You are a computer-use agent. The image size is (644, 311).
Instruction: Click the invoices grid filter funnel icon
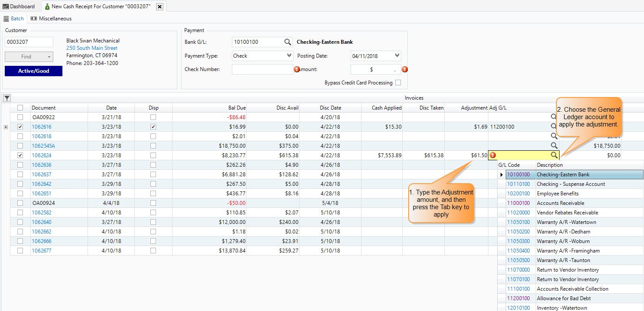pos(7,98)
